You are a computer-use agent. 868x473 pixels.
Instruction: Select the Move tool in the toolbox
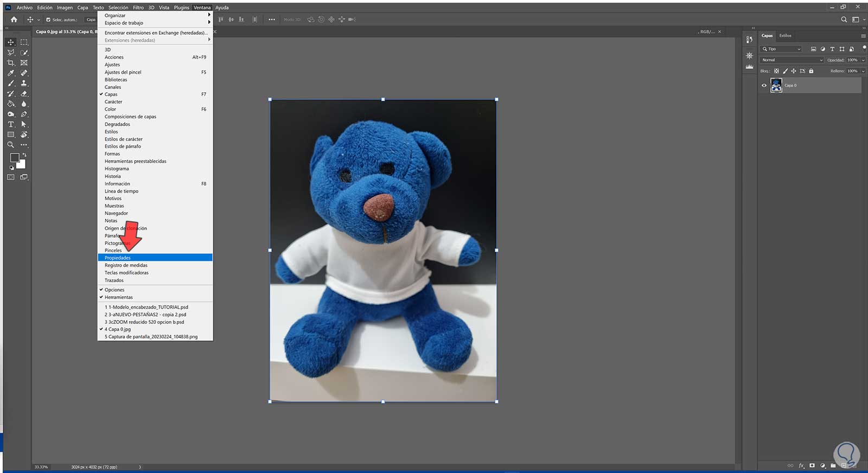[x=11, y=42]
